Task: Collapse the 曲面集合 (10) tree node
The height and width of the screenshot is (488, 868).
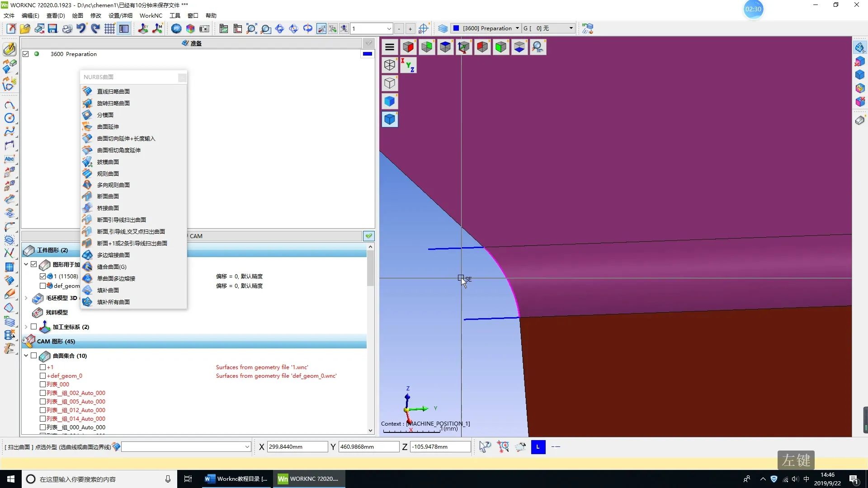Action: point(26,356)
